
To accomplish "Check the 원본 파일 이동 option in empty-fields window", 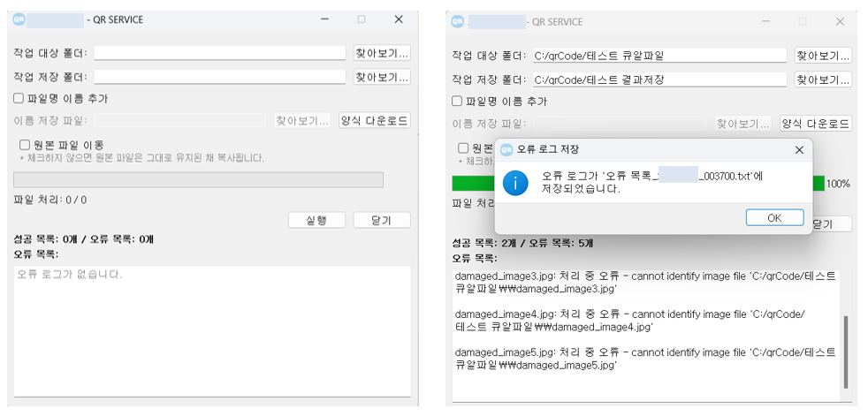I will (25, 144).
